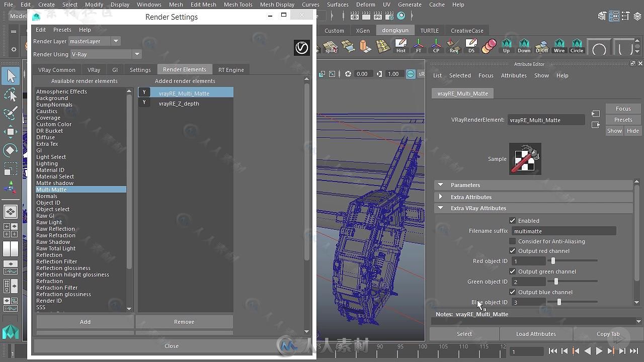Click the Up shelf button

click(x=507, y=46)
